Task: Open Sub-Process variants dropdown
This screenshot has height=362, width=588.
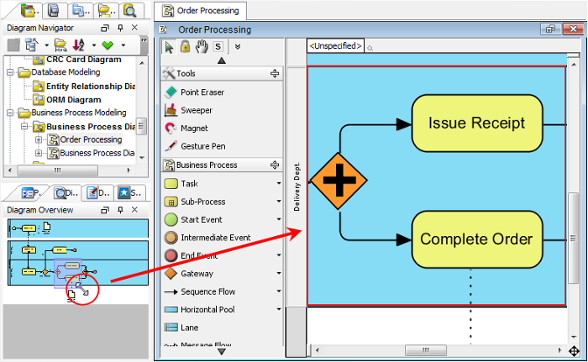Action: (x=279, y=201)
